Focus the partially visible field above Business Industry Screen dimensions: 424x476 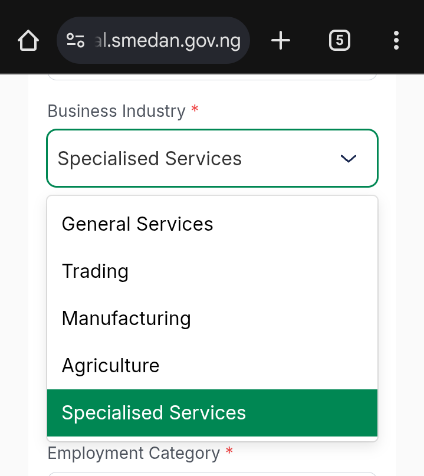click(x=212, y=77)
